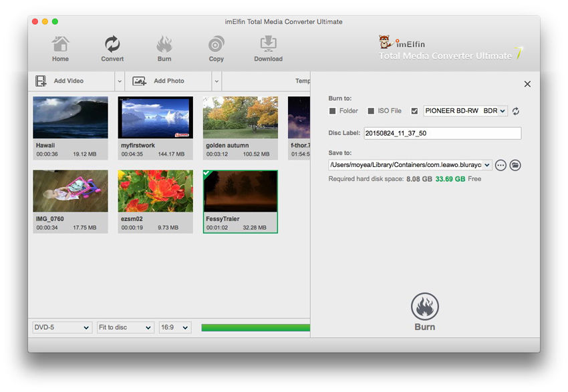Open the Home section
This screenshot has width=568, height=392.
[60, 49]
